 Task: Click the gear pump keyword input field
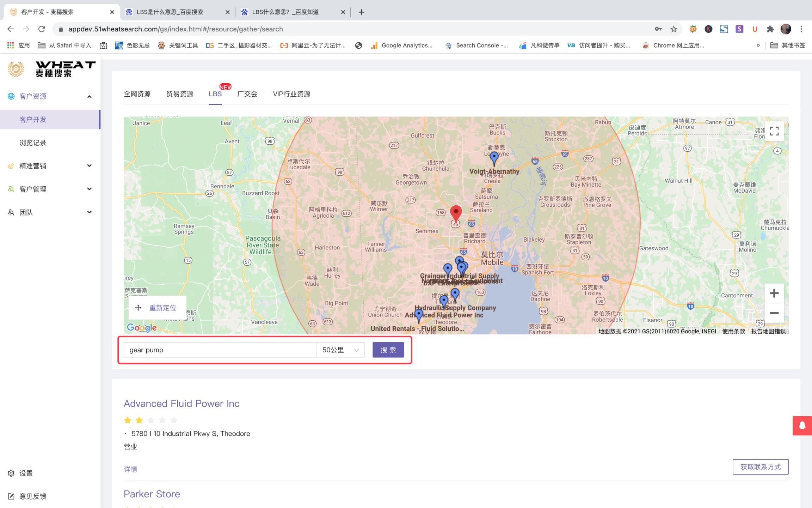220,350
